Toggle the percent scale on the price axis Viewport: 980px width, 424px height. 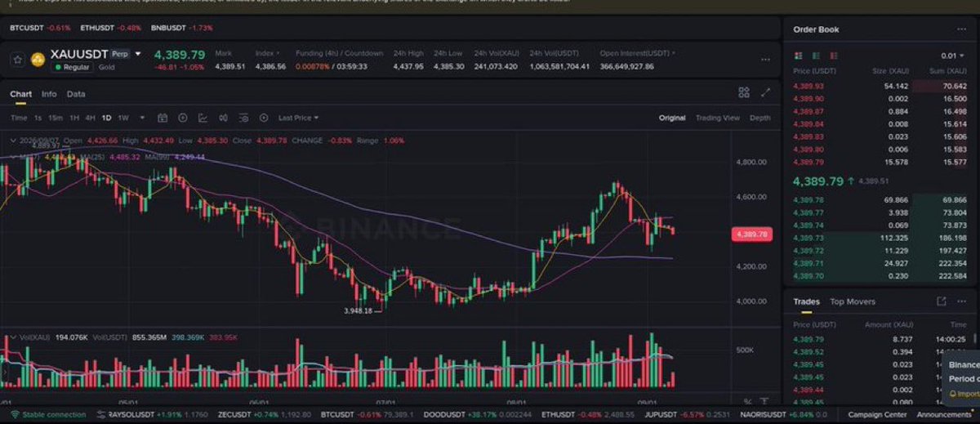[748, 401]
